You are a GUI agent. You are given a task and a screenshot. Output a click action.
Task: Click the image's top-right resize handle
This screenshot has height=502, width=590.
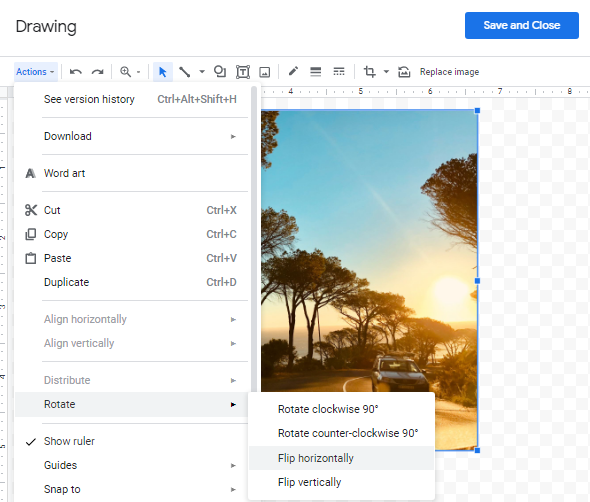click(x=477, y=110)
